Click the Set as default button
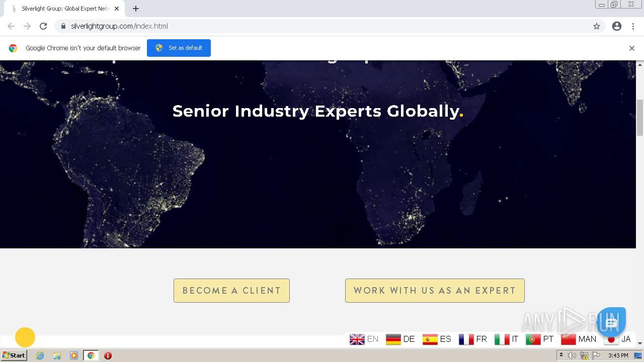This screenshot has width=644, height=362. 179,48
